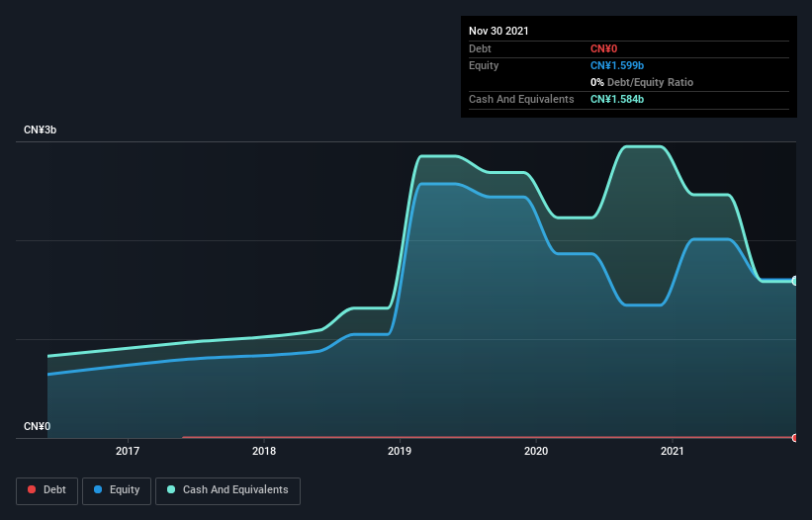Viewport: 812px width, 520px height.
Task: Click the 2020 x-axis label
Action: (x=536, y=451)
